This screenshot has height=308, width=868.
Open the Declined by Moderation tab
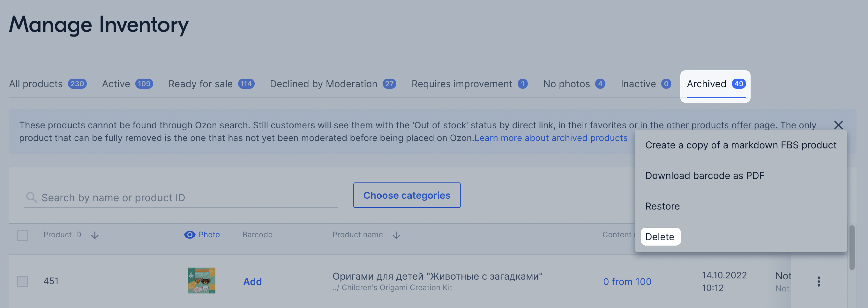(323, 84)
